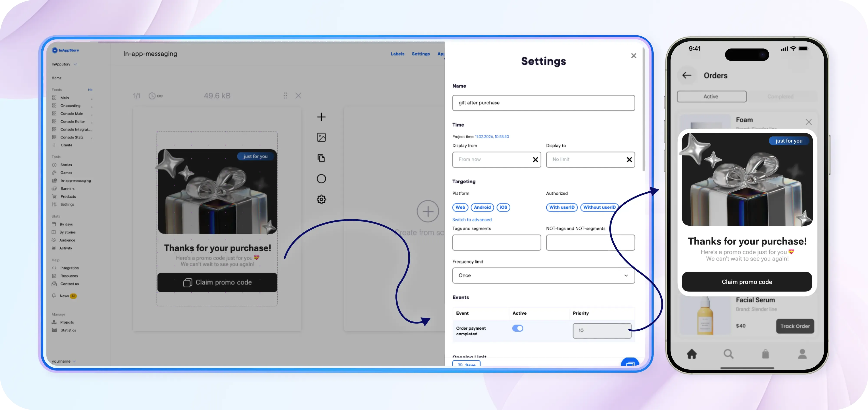868x410 pixels.
Task: Click the create new slide plus circle
Action: click(x=427, y=212)
